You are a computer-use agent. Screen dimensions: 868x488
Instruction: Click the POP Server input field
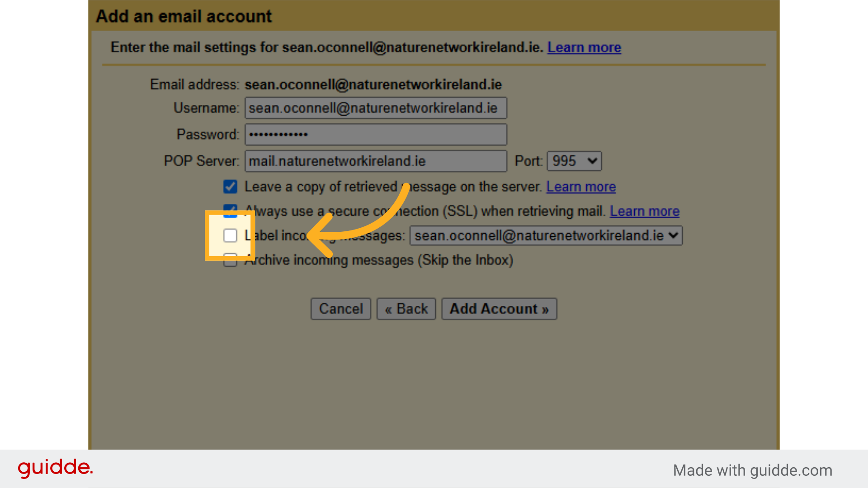pyautogui.click(x=376, y=161)
